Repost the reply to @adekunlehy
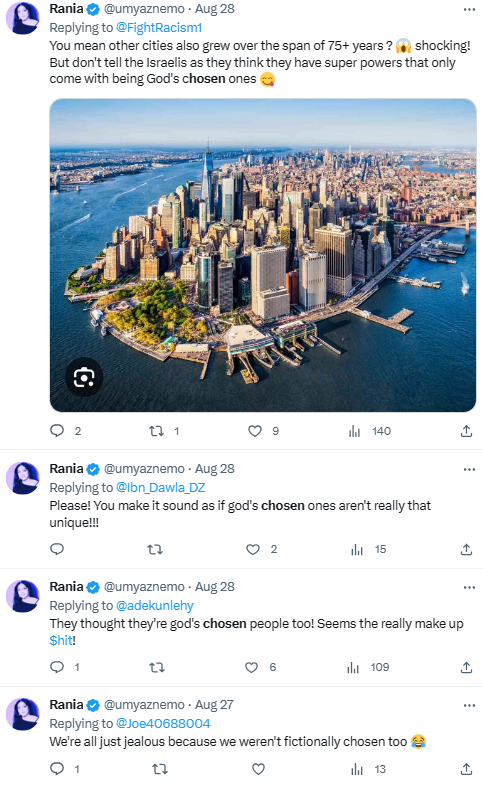Screen dimensions: 483x785 coord(157,667)
